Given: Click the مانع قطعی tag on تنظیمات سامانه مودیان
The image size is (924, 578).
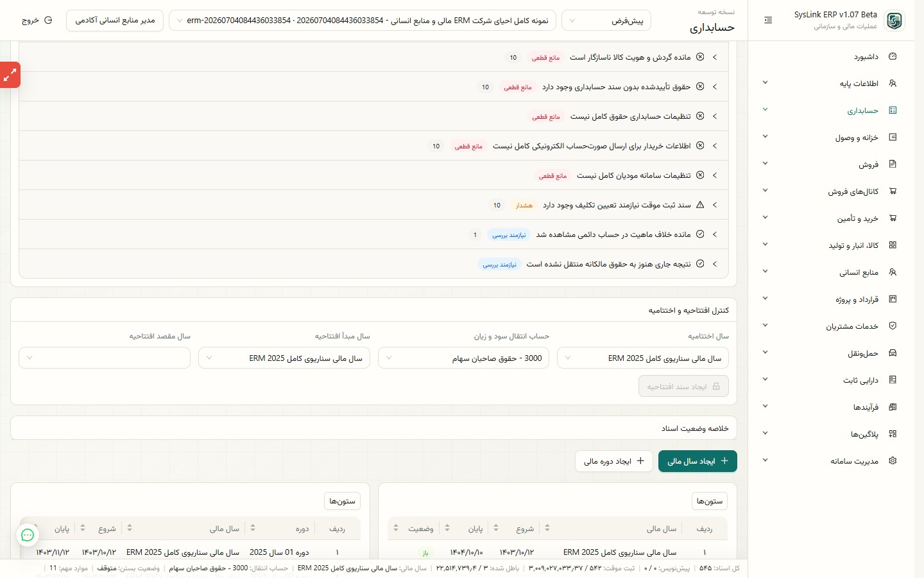Looking at the screenshot, I should coord(552,175).
